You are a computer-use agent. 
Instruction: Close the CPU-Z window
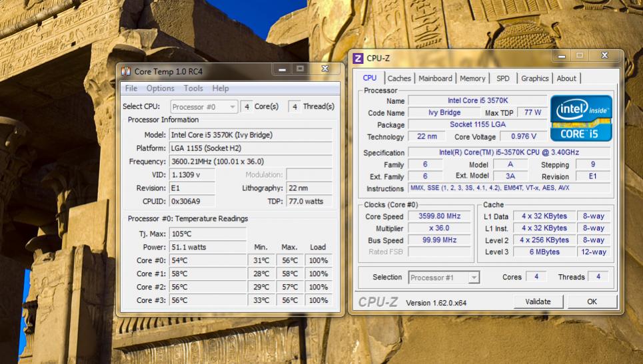[604, 56]
